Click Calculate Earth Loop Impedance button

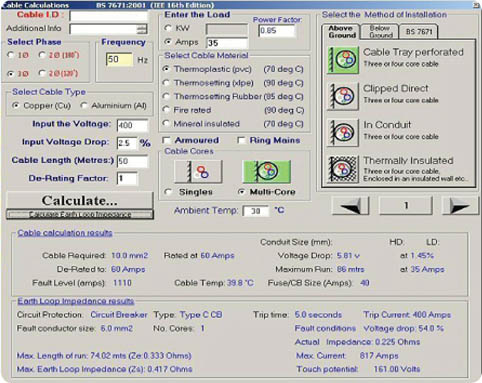click(x=80, y=214)
